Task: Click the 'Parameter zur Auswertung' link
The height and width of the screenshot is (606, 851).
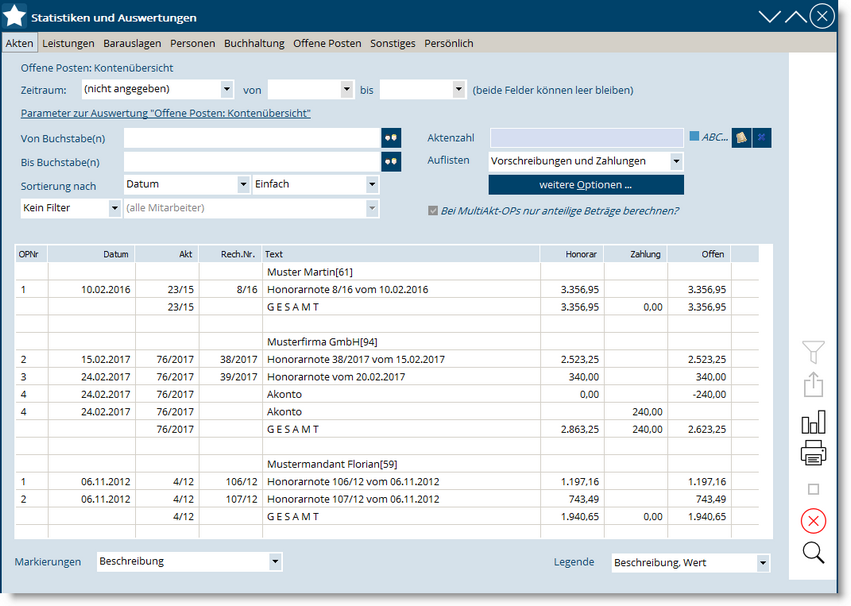Action: coord(166,113)
